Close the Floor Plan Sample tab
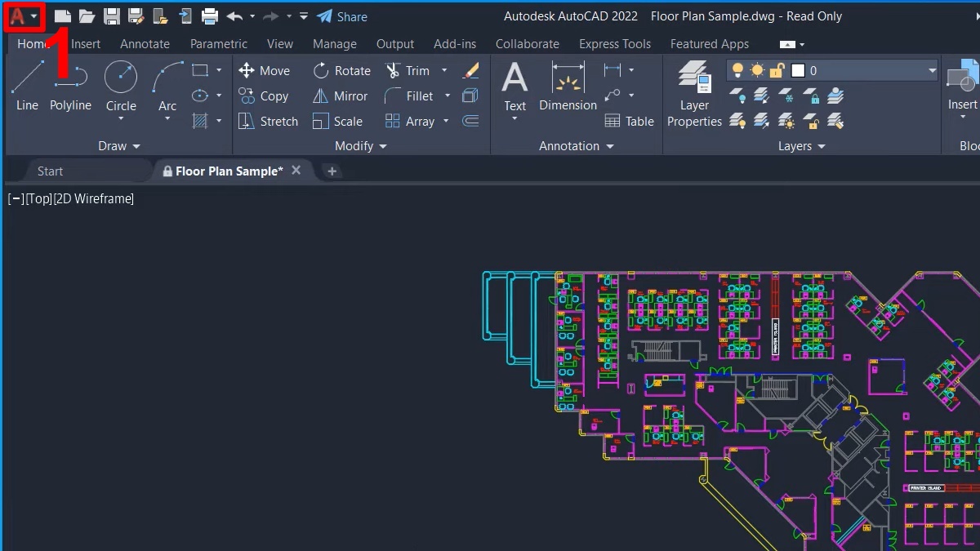The height and width of the screenshot is (551, 980). click(x=296, y=170)
